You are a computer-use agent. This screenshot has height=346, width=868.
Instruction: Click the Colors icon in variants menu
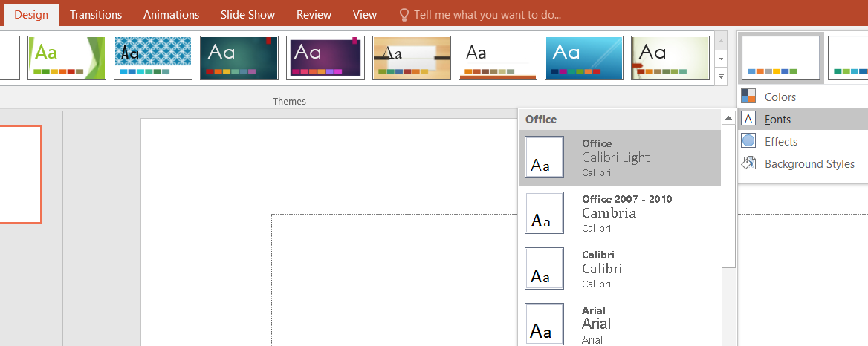point(748,97)
